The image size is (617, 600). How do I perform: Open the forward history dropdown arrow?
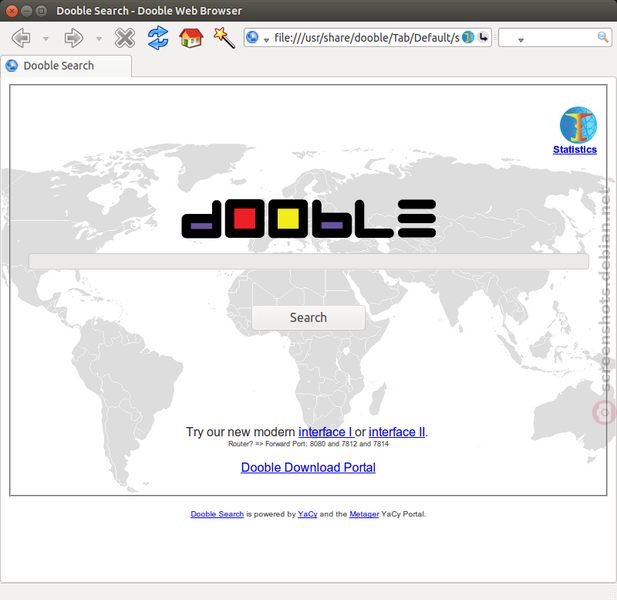pos(99,39)
